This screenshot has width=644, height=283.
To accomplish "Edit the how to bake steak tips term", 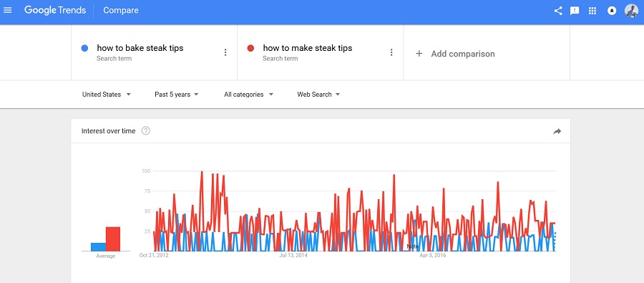I will pos(140,48).
